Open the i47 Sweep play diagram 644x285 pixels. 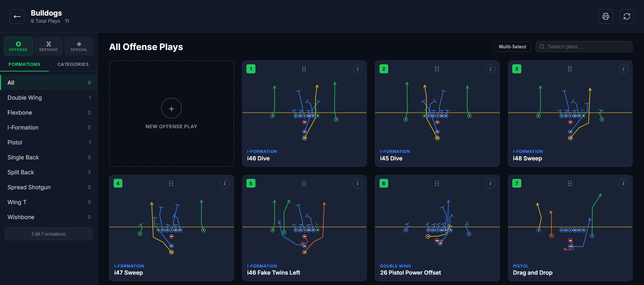171,226
